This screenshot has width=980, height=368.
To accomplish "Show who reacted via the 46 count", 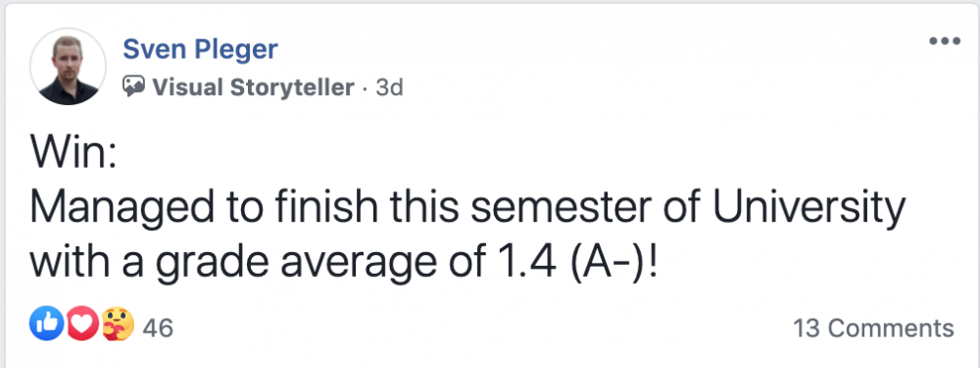I will (x=158, y=328).
